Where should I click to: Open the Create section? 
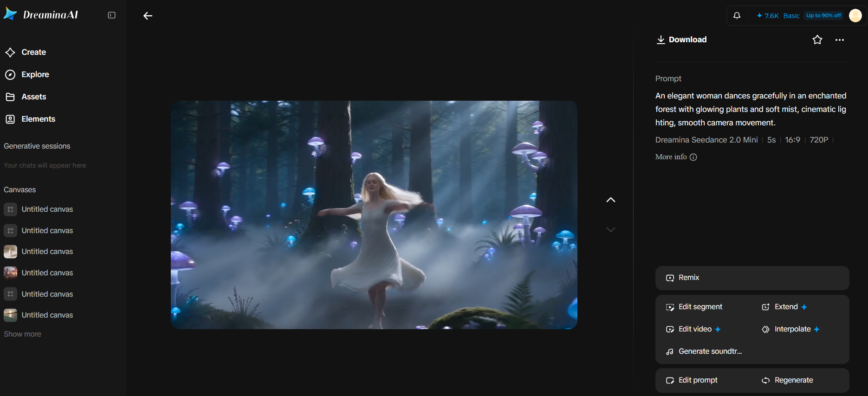point(26,52)
